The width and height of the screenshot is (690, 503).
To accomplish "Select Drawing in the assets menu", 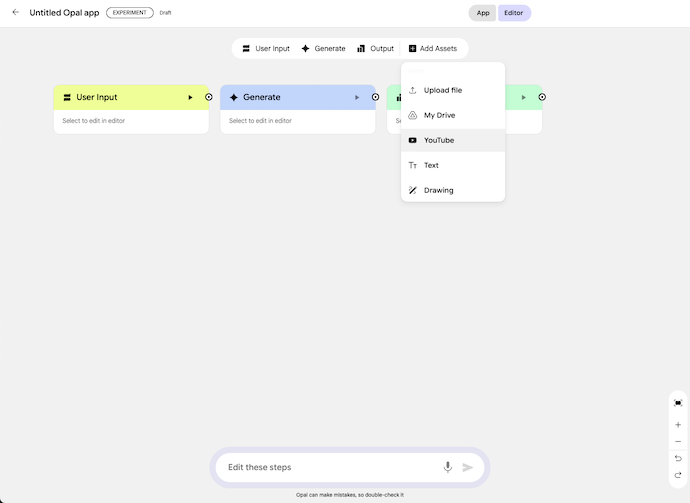I will tap(453, 190).
